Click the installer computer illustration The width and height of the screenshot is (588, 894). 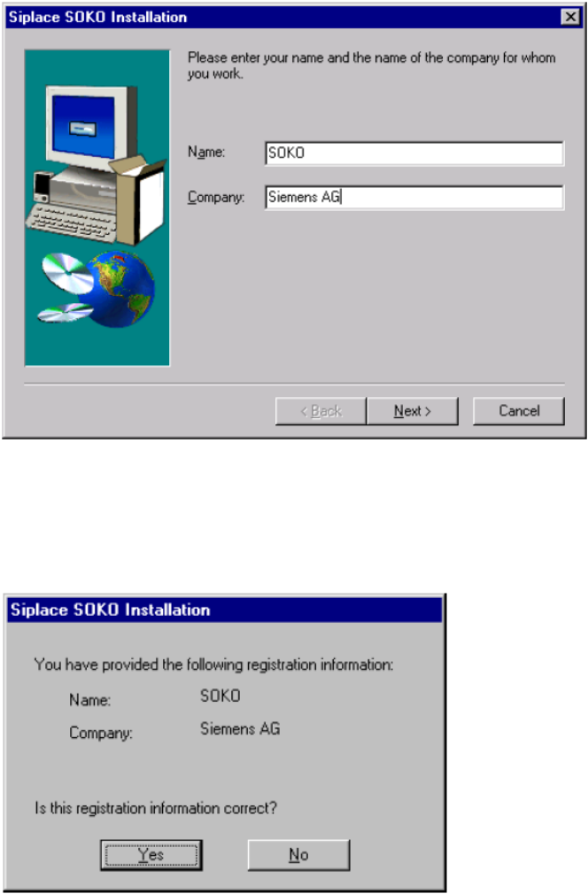(97, 207)
